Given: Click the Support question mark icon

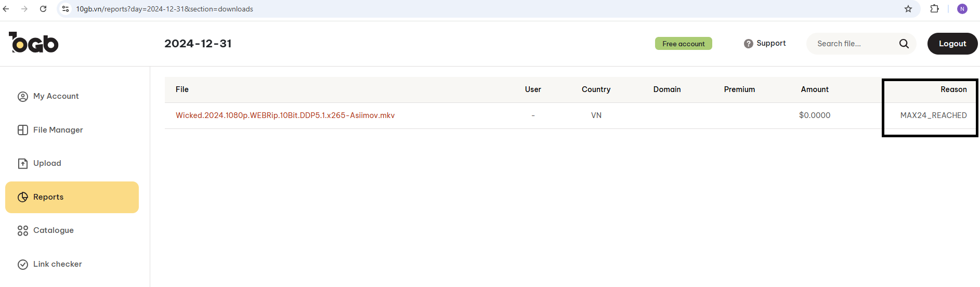Looking at the screenshot, I should coord(749,44).
